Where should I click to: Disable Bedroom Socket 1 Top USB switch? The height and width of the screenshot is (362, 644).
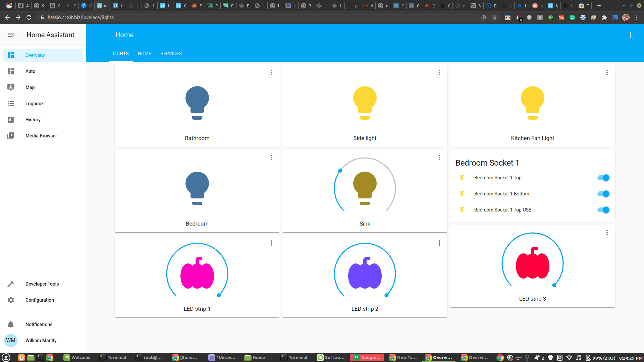coord(603,210)
